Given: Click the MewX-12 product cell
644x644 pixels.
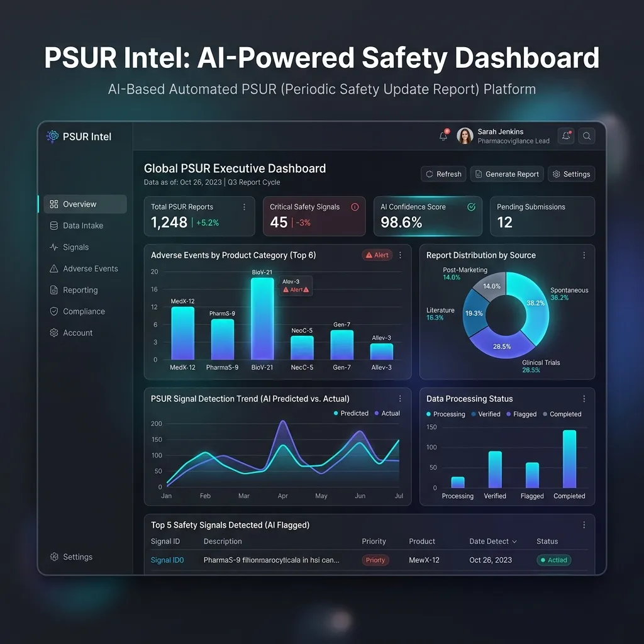Looking at the screenshot, I should pos(424,560).
